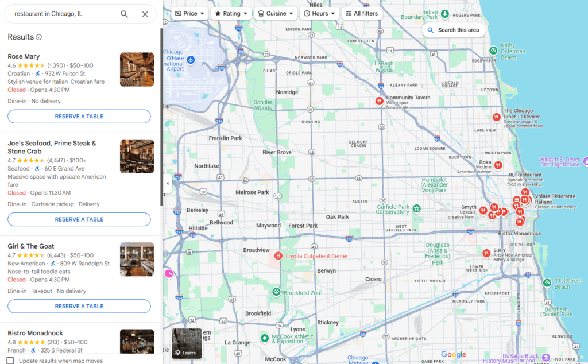Click the info icon next to Results
Screen dimensions: 588x364
tap(38, 37)
